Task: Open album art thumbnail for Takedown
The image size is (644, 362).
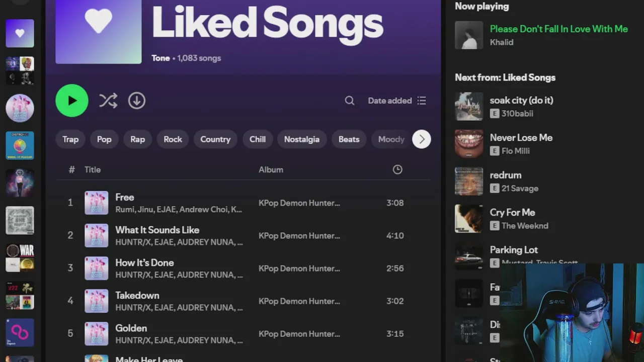Action: [96, 301]
